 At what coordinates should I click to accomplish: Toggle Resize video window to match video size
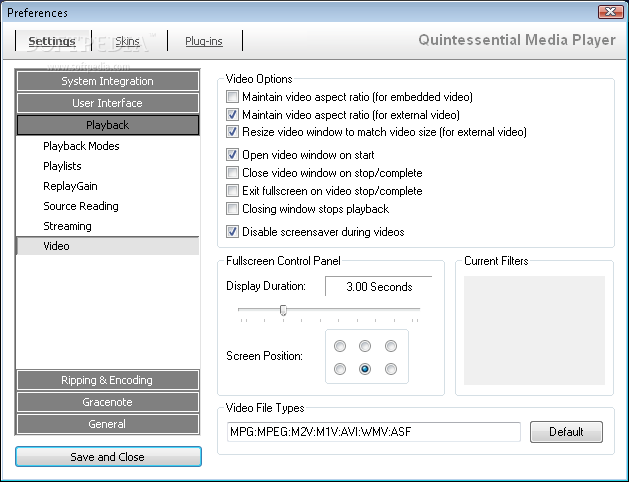[x=232, y=132]
